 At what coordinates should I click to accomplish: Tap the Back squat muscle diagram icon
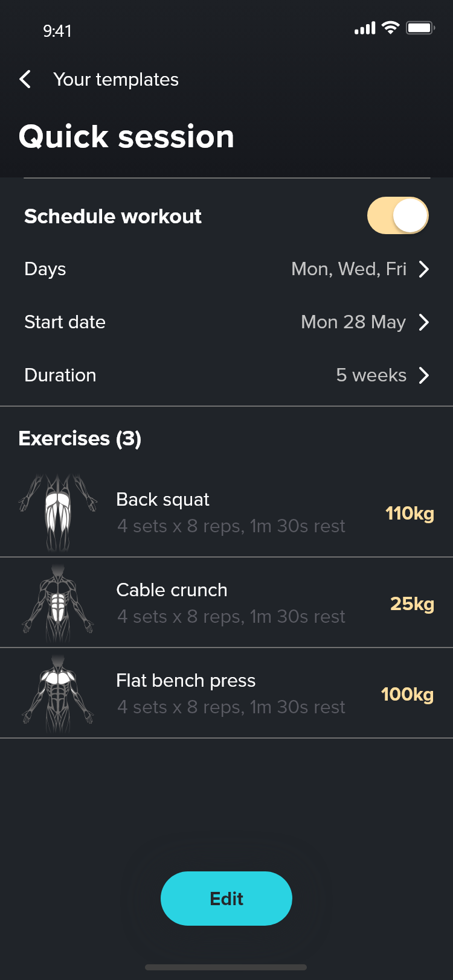point(58,512)
